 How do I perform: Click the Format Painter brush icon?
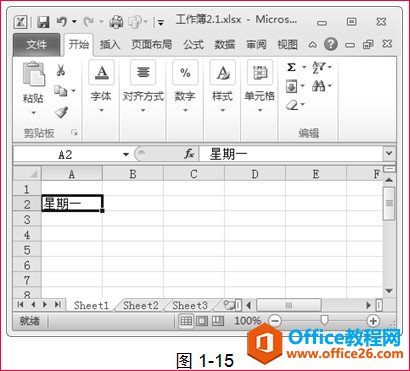tap(61, 112)
